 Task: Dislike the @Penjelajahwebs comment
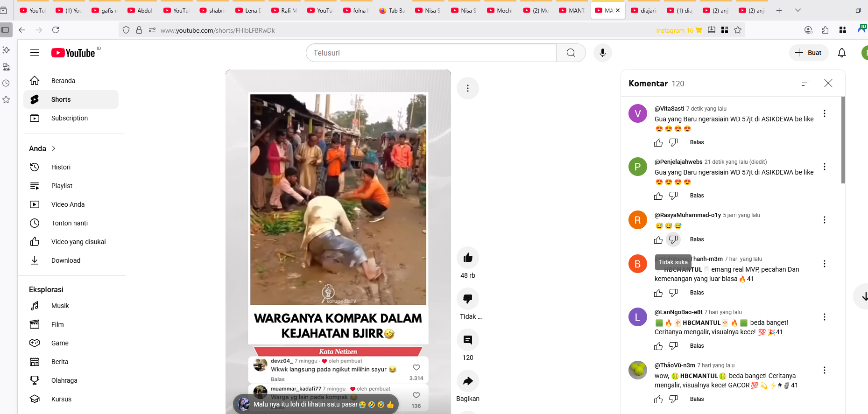673,196
